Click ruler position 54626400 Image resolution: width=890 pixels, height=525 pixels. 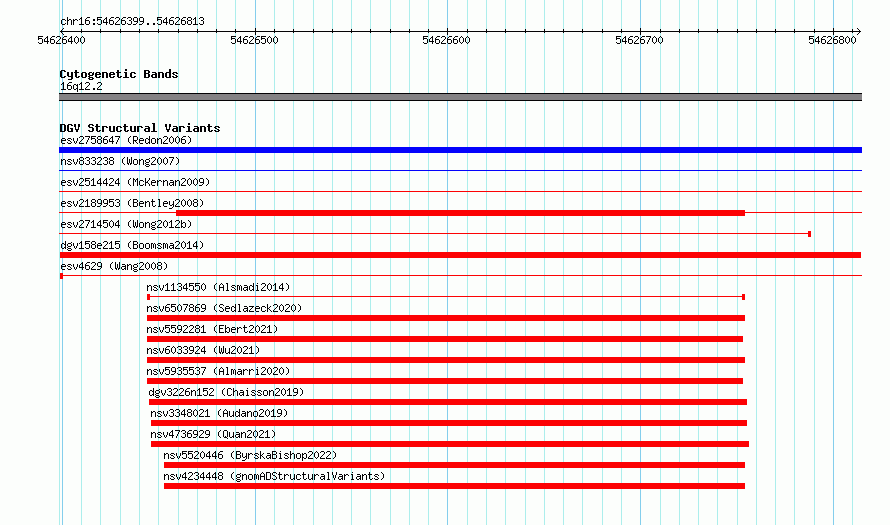pyautogui.click(x=61, y=40)
